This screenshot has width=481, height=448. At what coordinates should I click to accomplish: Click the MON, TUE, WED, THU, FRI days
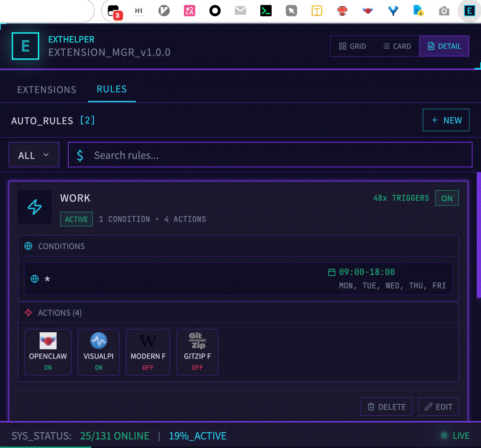(393, 286)
